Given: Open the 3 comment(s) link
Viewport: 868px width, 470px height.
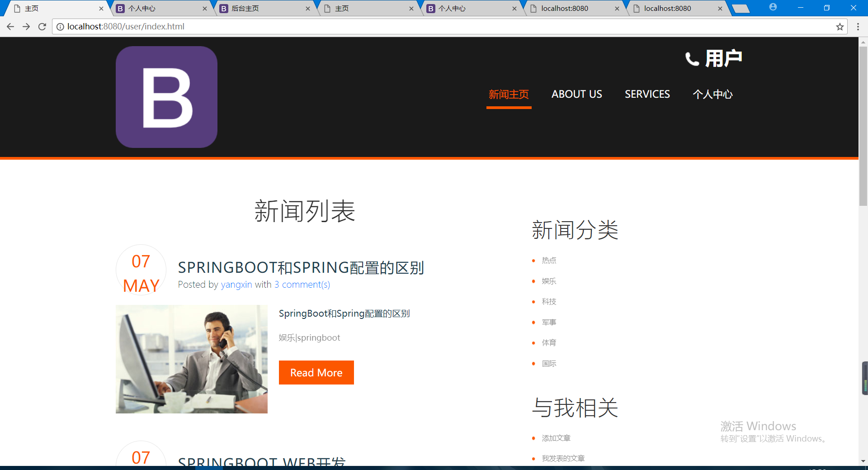Looking at the screenshot, I should (302, 285).
